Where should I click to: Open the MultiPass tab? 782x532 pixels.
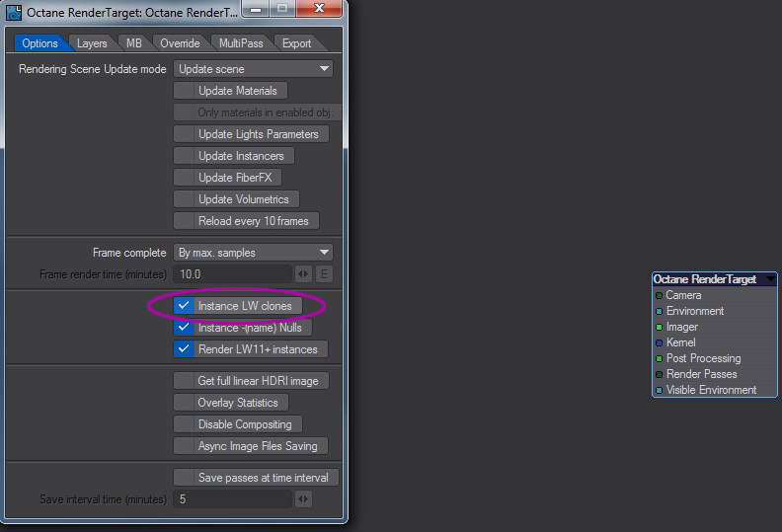[x=241, y=43]
